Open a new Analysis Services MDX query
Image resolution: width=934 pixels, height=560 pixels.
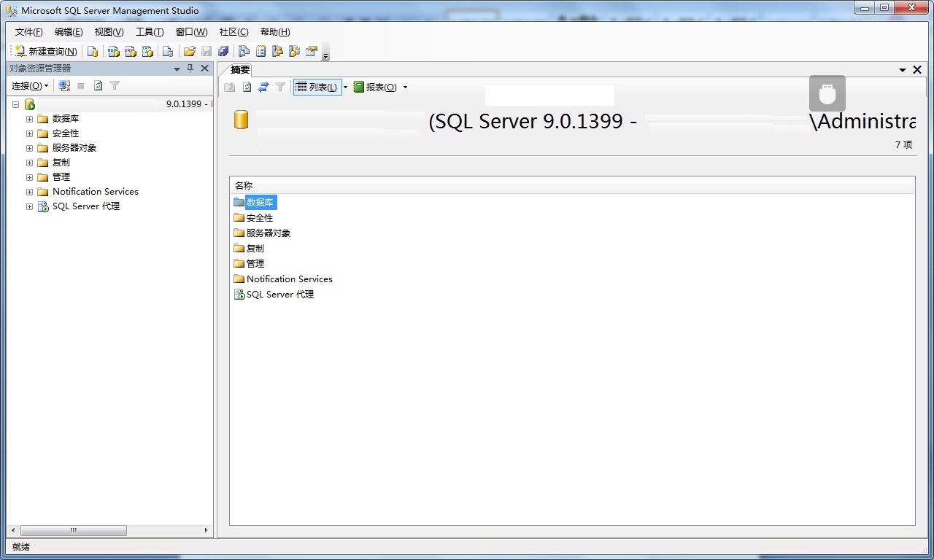(113, 51)
